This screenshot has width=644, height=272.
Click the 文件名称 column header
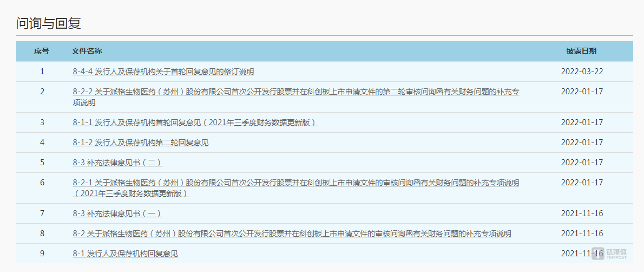[87, 51]
